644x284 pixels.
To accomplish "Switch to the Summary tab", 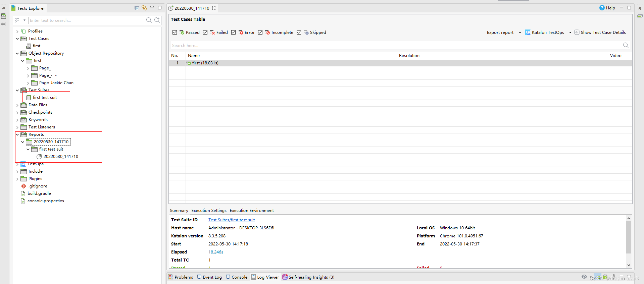I will click(x=179, y=211).
